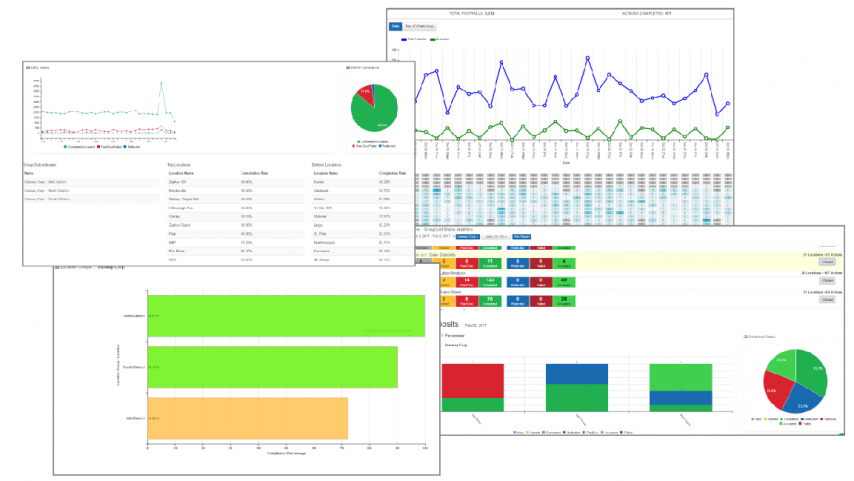The width and height of the screenshot is (854, 481).
Task: Open the Subway Corp group dropdown
Action: [468, 236]
